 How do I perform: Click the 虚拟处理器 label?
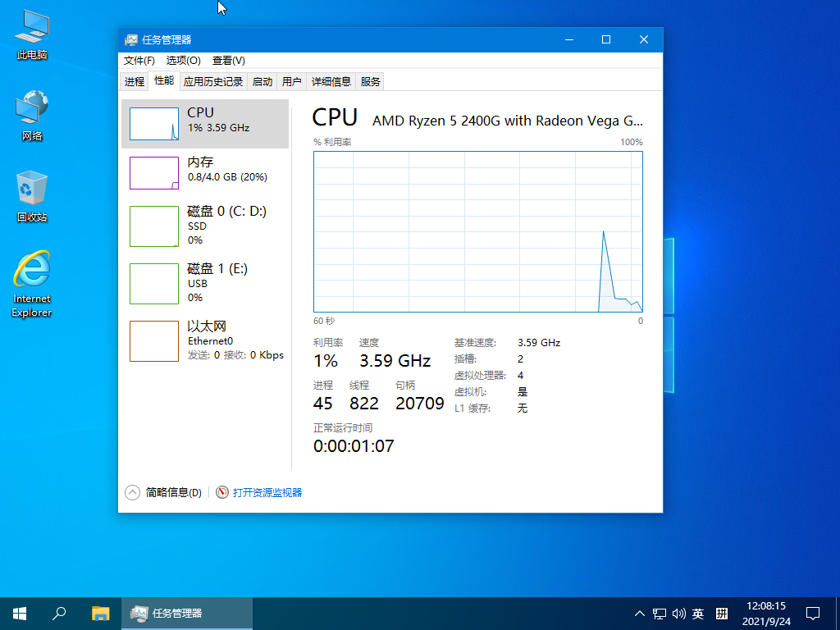tap(480, 376)
